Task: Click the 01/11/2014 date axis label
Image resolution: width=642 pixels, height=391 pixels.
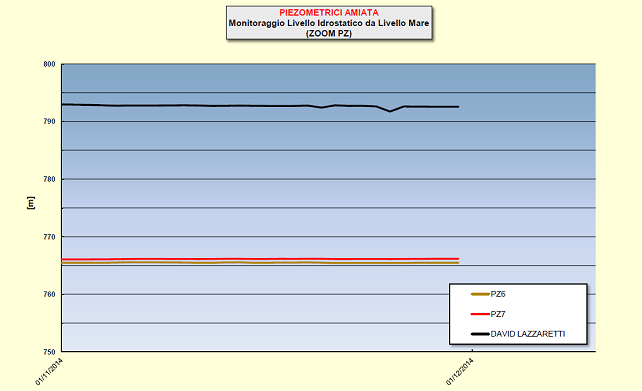Action: (49, 371)
